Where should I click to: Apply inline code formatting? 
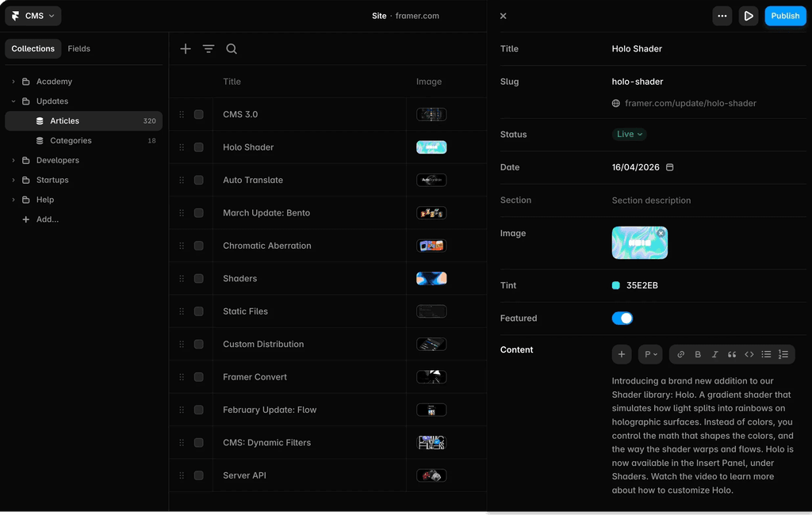coord(749,354)
